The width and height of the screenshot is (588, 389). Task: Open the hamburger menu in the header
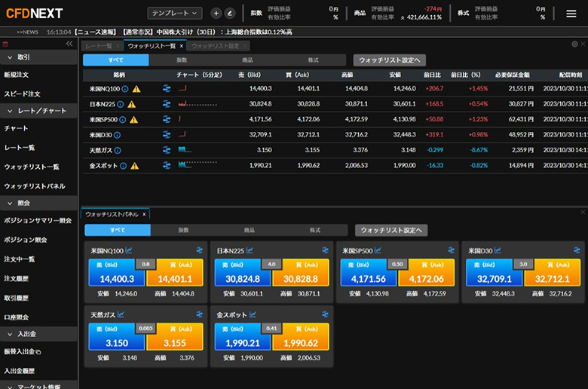coord(571,13)
